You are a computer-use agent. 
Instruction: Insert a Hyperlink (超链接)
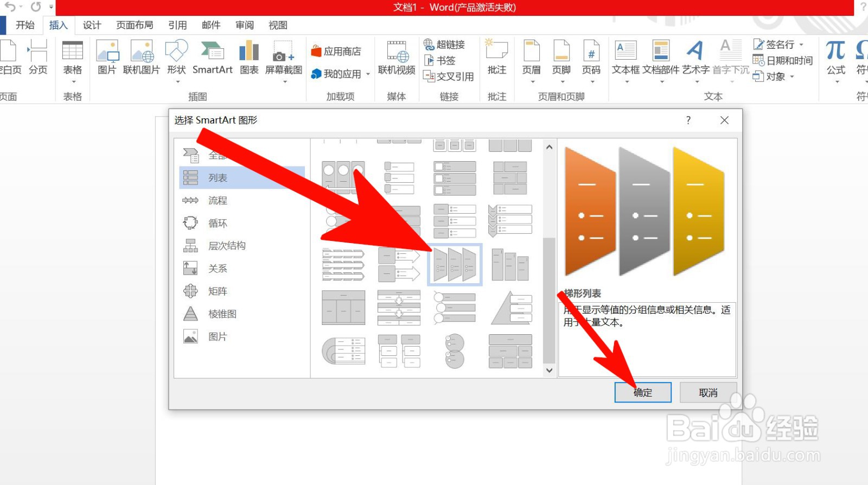[444, 44]
